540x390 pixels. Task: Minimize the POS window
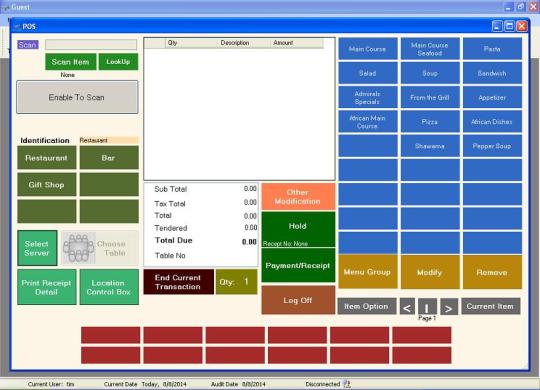coord(497,27)
